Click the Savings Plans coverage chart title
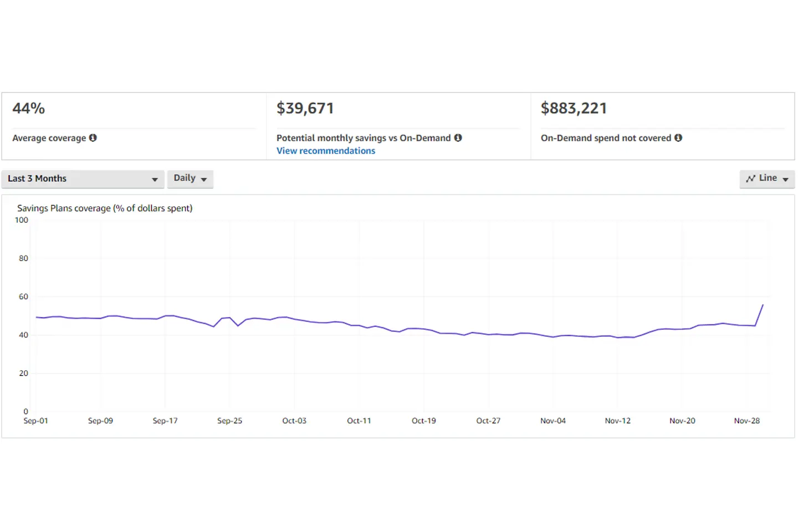798x532 pixels. tap(105, 208)
